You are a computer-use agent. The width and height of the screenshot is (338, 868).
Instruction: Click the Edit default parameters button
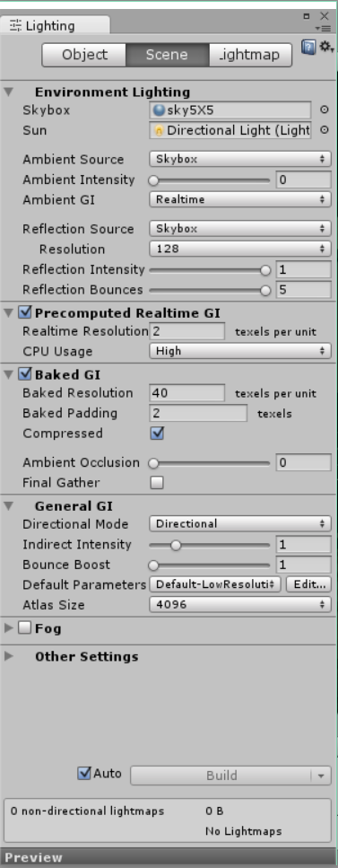click(308, 584)
